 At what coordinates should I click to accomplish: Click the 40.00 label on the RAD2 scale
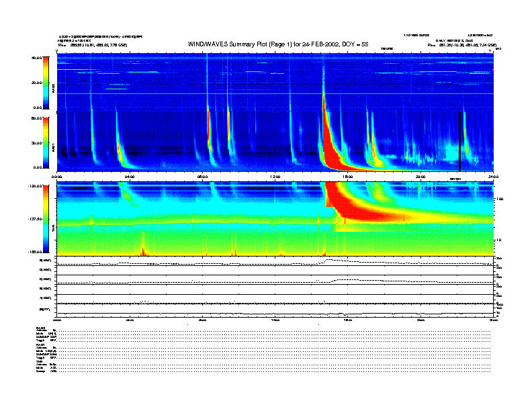click(x=36, y=58)
